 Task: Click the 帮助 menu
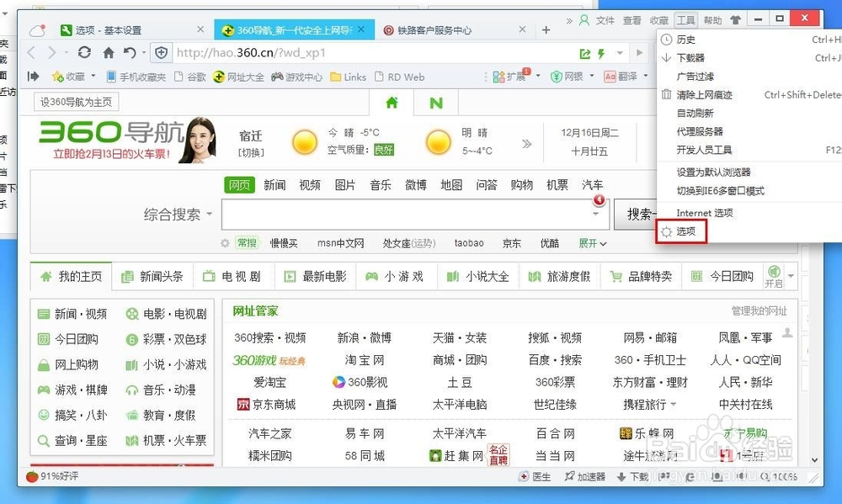tap(712, 20)
